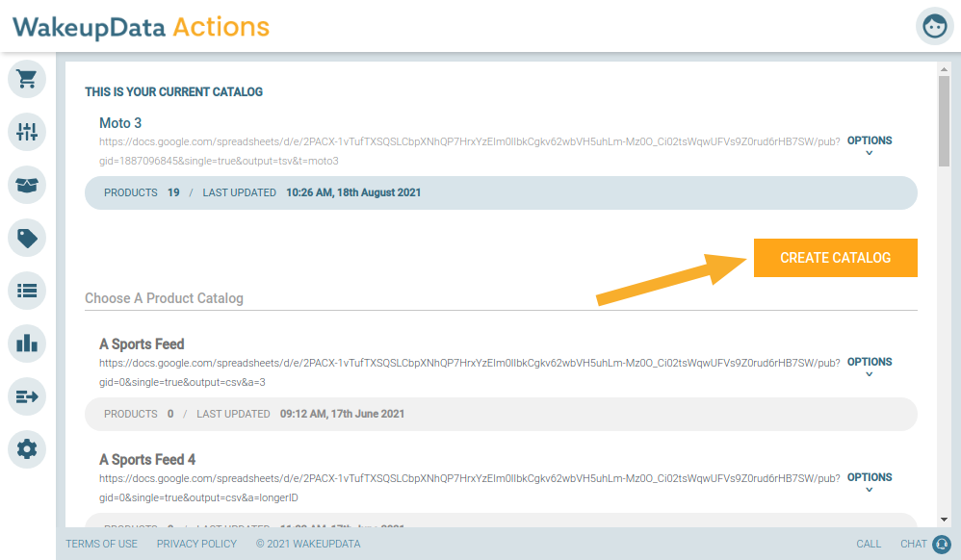This screenshot has width=961, height=560.
Task: Click the Moto 3 last updated timestamp
Action: (353, 192)
